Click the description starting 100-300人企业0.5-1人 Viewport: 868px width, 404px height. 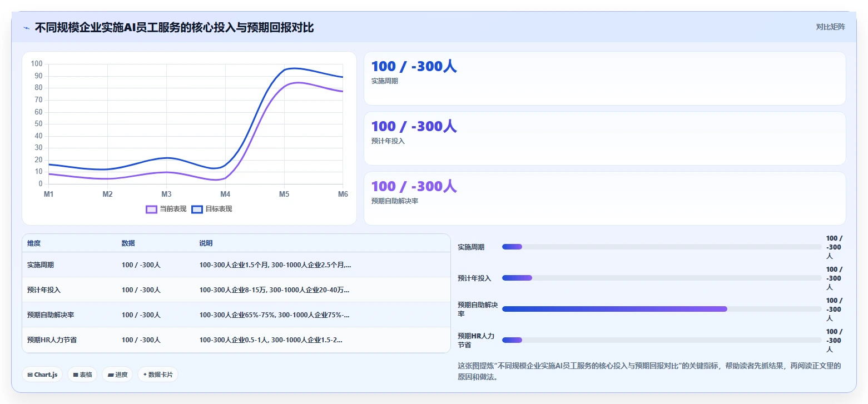click(271, 340)
